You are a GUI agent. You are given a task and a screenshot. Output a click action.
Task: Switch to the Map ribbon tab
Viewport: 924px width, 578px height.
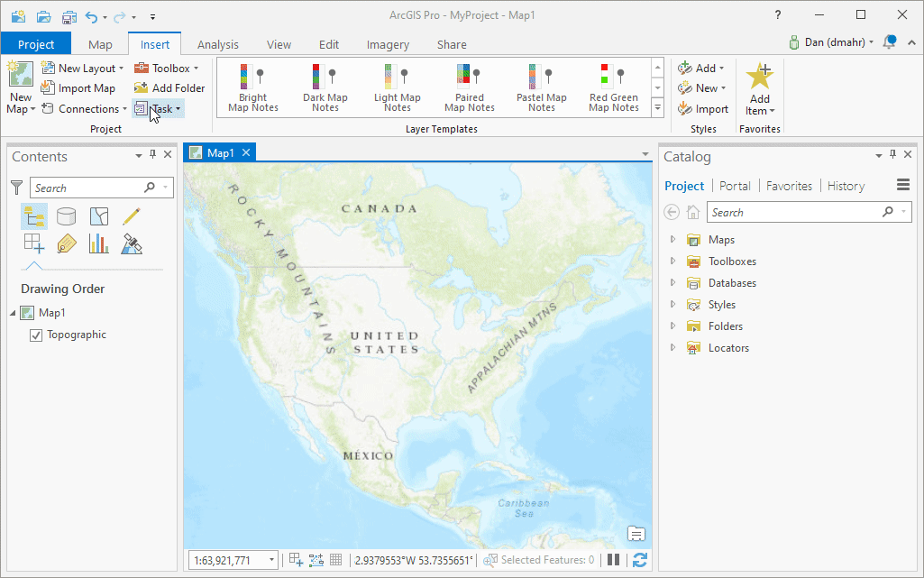[100, 44]
